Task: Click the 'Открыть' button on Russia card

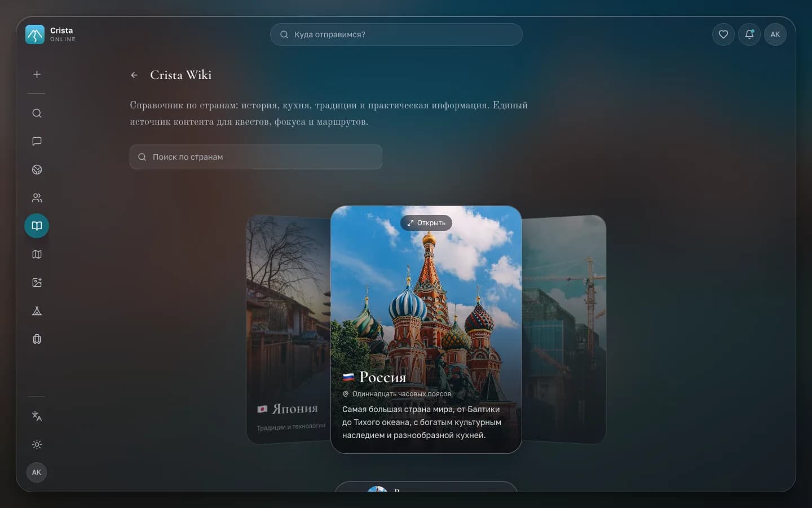Action: coord(426,223)
